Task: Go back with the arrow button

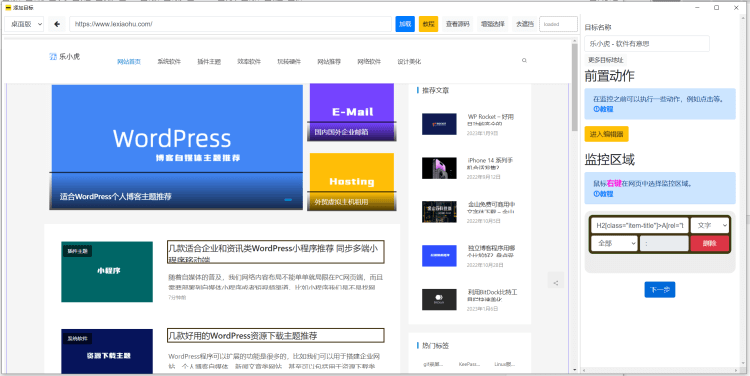Action: pos(57,24)
